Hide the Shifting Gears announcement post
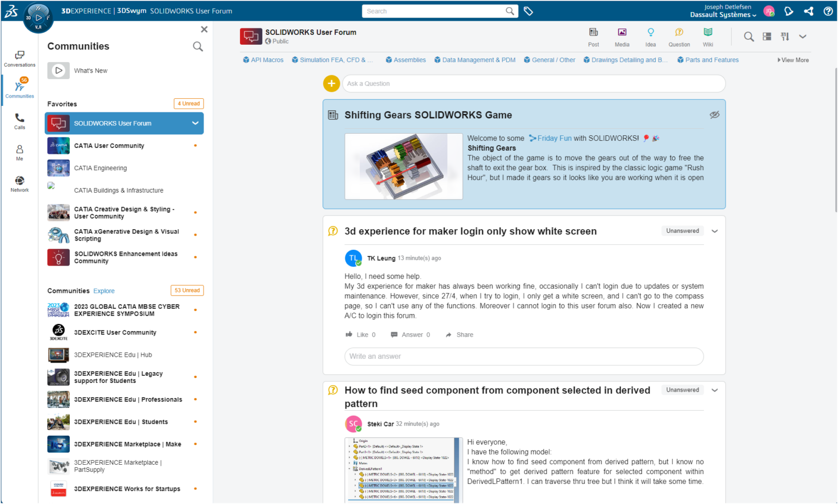This screenshot has width=838, height=504. point(715,115)
